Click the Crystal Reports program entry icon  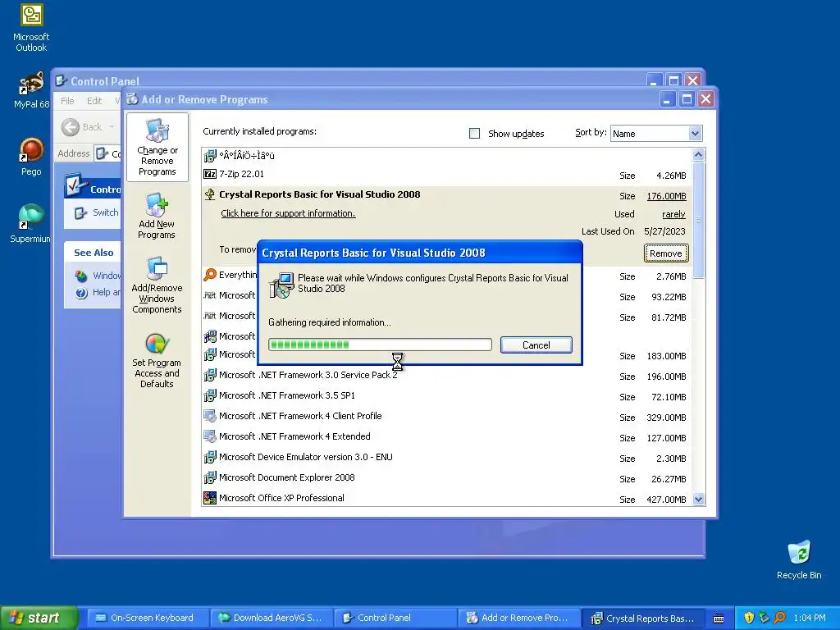[210, 194]
